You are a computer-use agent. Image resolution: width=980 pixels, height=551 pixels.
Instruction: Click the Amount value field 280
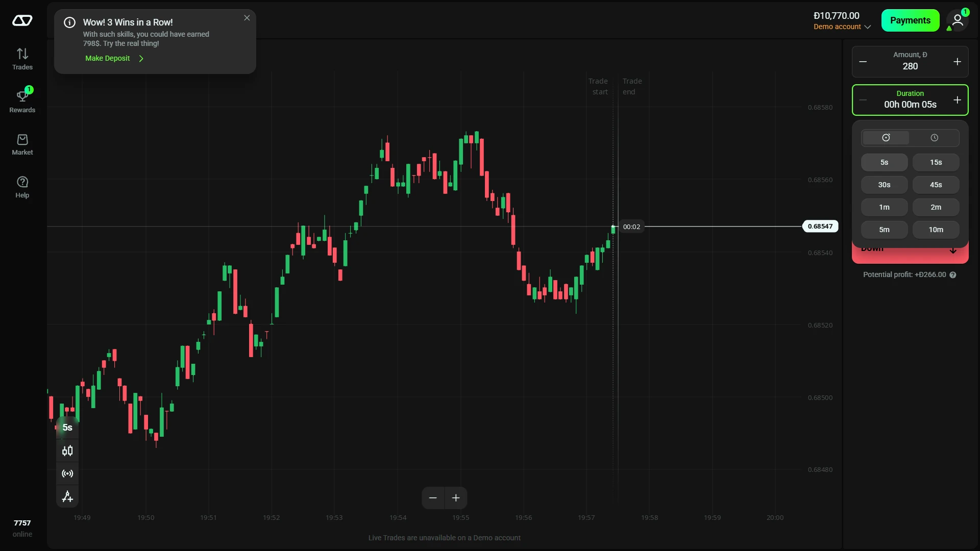(910, 66)
